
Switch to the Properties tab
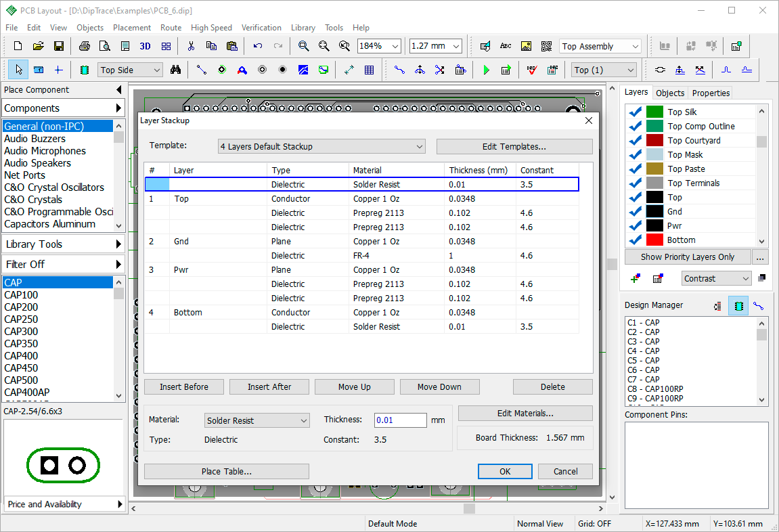click(x=711, y=93)
